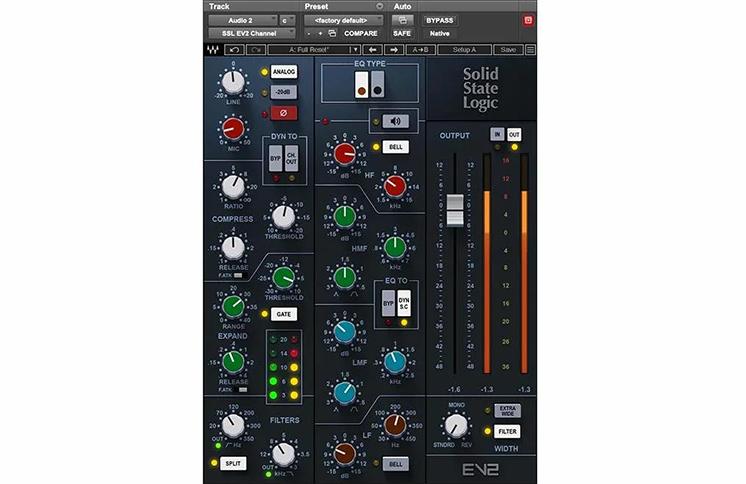Image resolution: width=746 pixels, height=484 pixels.
Task: Open the insert position 'c' dropdown
Action: coord(287,20)
